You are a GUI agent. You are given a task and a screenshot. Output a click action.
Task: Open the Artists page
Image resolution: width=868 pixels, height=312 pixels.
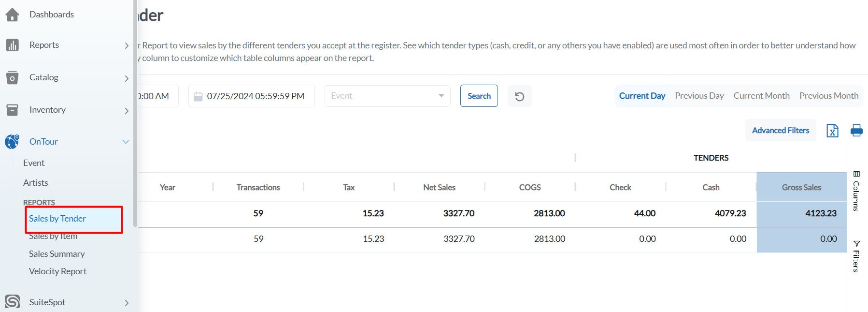point(36,183)
